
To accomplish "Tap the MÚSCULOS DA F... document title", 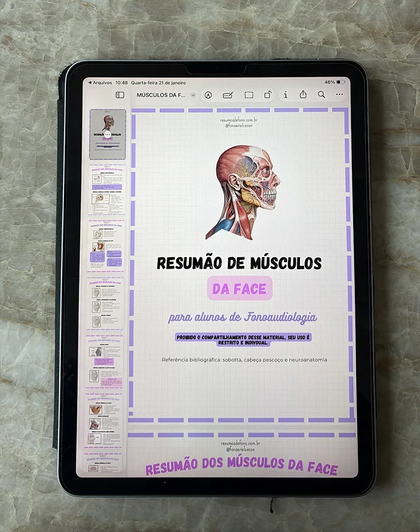I will pyautogui.click(x=161, y=95).
